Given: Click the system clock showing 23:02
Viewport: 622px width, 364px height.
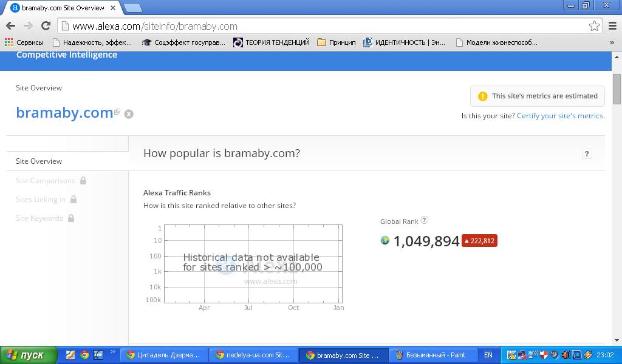Looking at the screenshot, I should (x=605, y=355).
